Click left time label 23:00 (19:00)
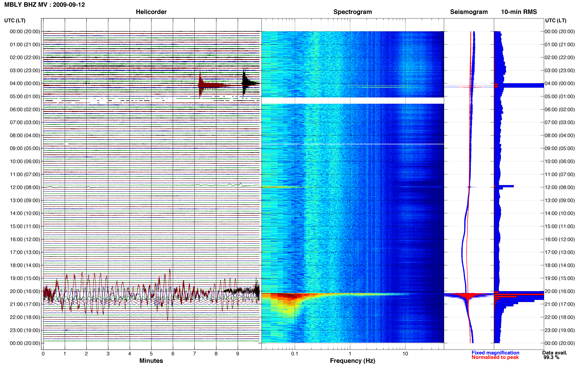Screen dimensions: 588x368 coord(25,330)
